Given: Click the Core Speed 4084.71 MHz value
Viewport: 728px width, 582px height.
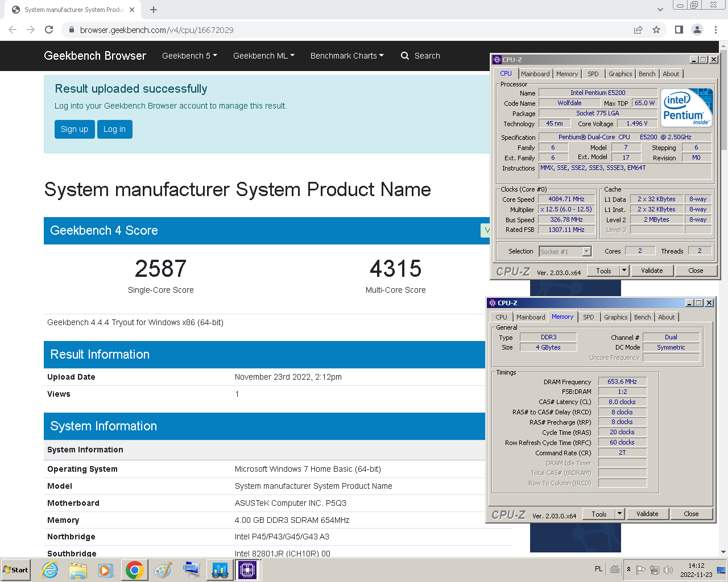Looking at the screenshot, I should tap(566, 199).
